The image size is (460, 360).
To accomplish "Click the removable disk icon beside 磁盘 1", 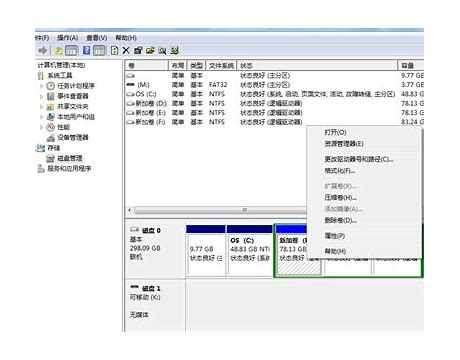I will coord(134,287).
